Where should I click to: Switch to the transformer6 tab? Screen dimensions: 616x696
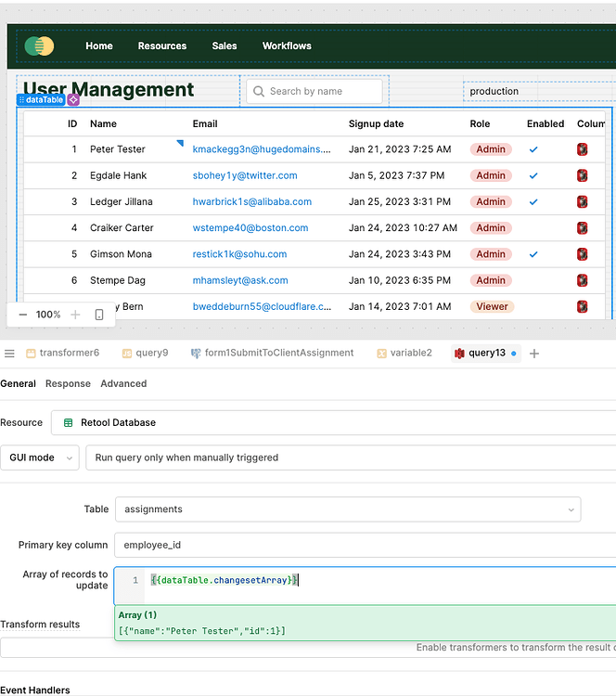[x=62, y=353]
